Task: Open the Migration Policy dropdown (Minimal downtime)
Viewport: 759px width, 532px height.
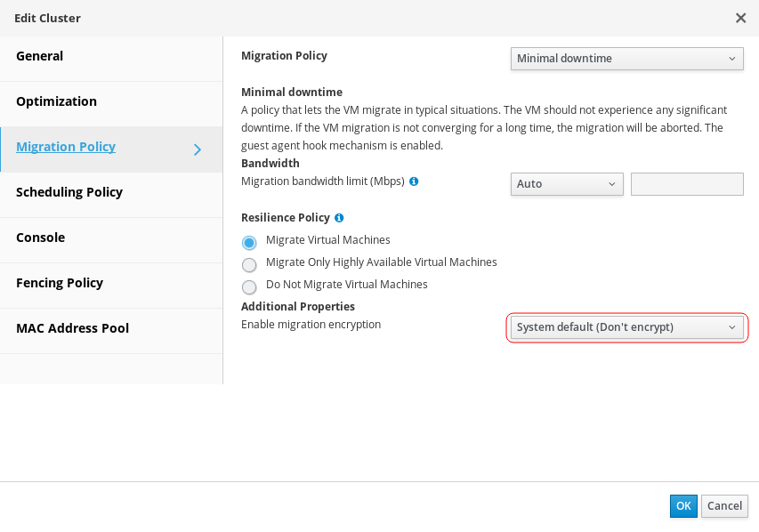Action: pyautogui.click(x=626, y=59)
